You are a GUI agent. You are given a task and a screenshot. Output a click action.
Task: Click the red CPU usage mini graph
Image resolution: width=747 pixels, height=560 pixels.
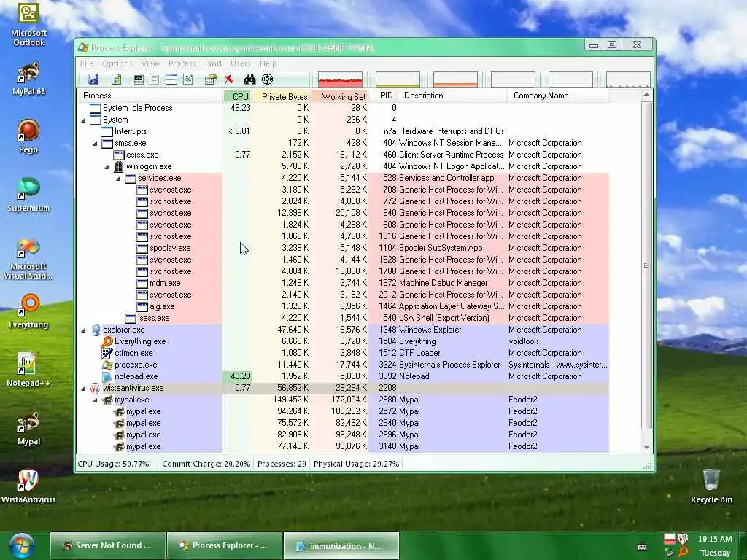click(x=340, y=79)
